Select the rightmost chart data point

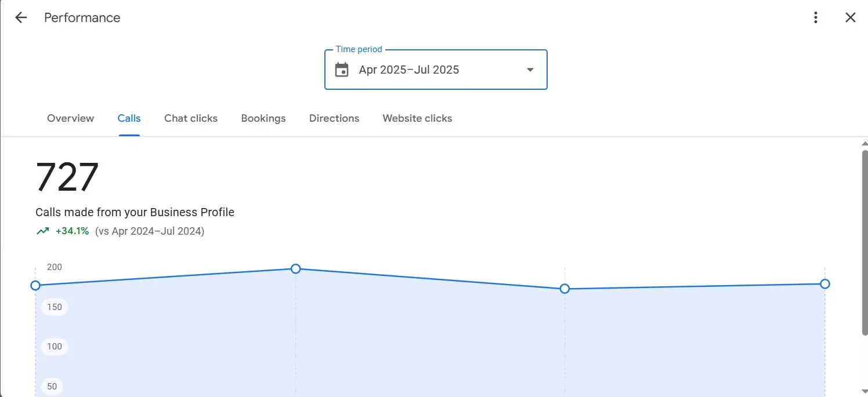824,284
